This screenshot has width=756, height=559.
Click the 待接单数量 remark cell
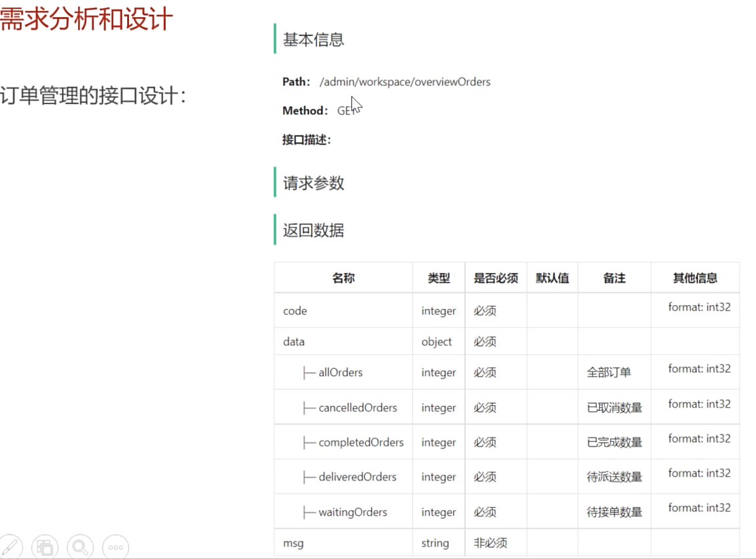pos(615,512)
